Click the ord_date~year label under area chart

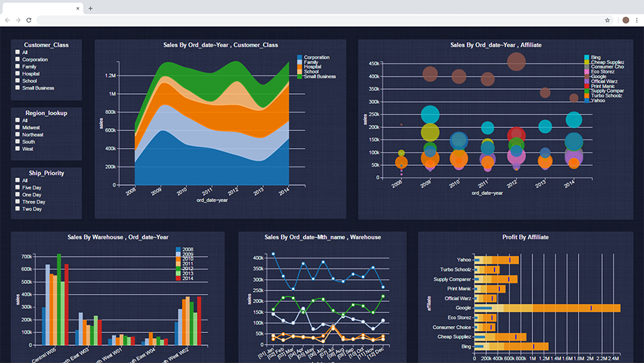click(x=212, y=200)
